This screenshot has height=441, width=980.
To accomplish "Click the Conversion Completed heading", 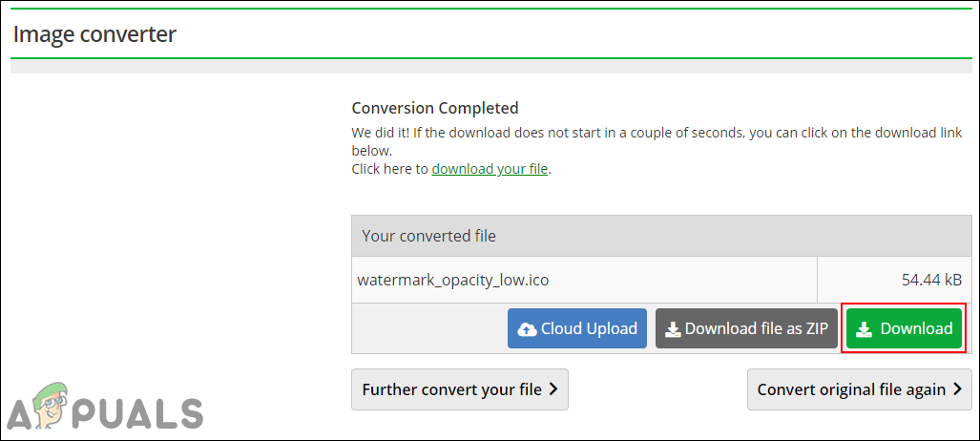I will click(435, 108).
